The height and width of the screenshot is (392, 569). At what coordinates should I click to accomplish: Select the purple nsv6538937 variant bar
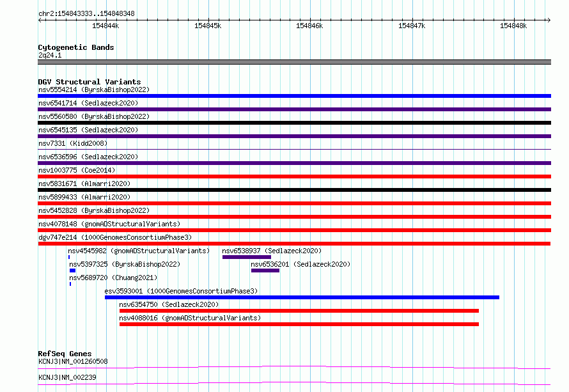tap(246, 257)
